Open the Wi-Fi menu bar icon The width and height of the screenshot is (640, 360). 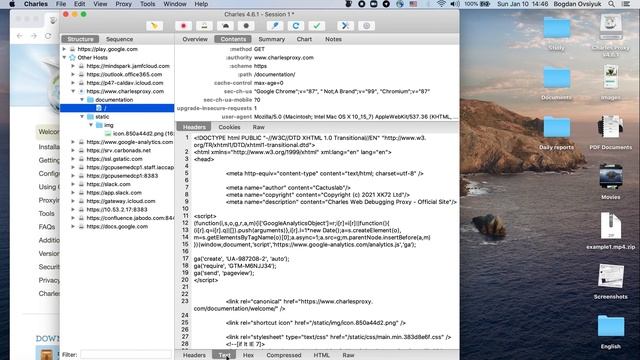pyautogui.click(x=441, y=4)
